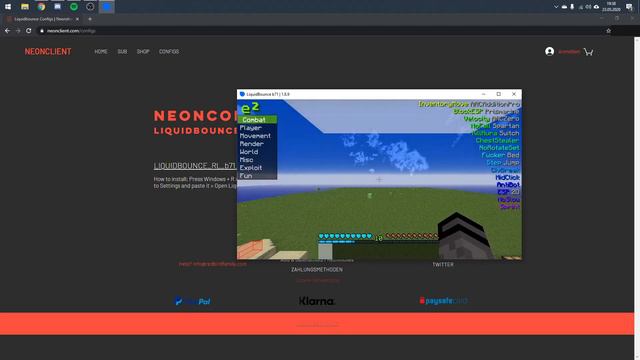Click the blue LiquidBounce taskbar icon
The width and height of the screenshot is (640, 360).
tap(107, 7)
